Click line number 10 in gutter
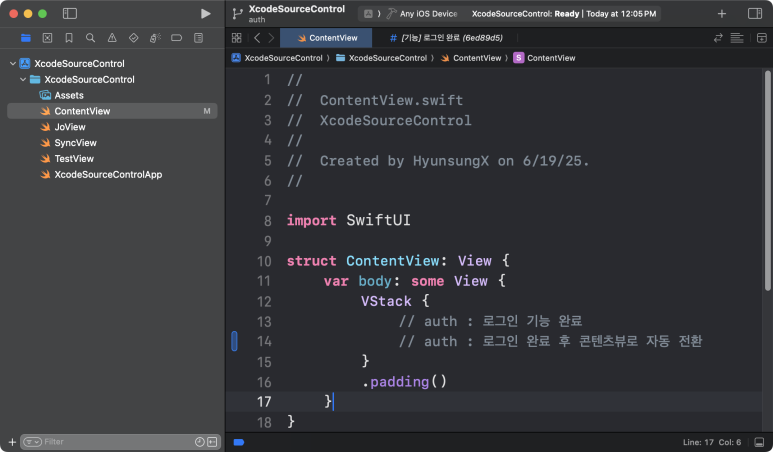Viewport: 773px width, 452px height. [264, 261]
